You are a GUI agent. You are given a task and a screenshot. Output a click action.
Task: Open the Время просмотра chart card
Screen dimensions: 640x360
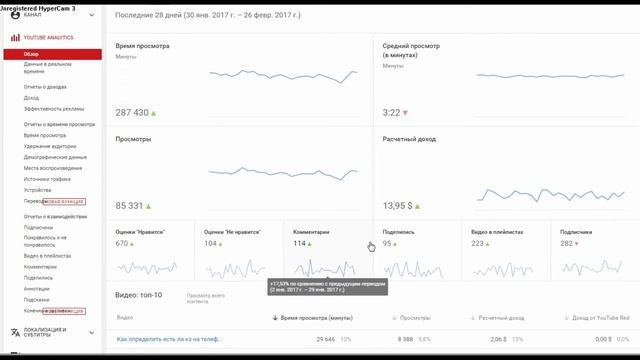[240, 80]
